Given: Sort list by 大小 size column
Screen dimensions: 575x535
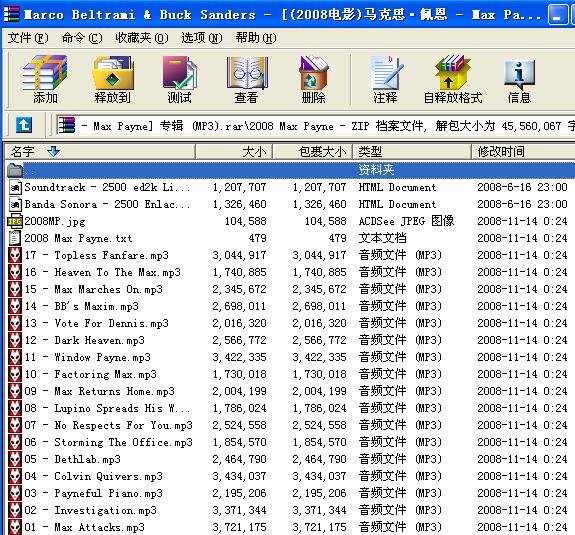Looking at the screenshot, I should pos(234,151).
